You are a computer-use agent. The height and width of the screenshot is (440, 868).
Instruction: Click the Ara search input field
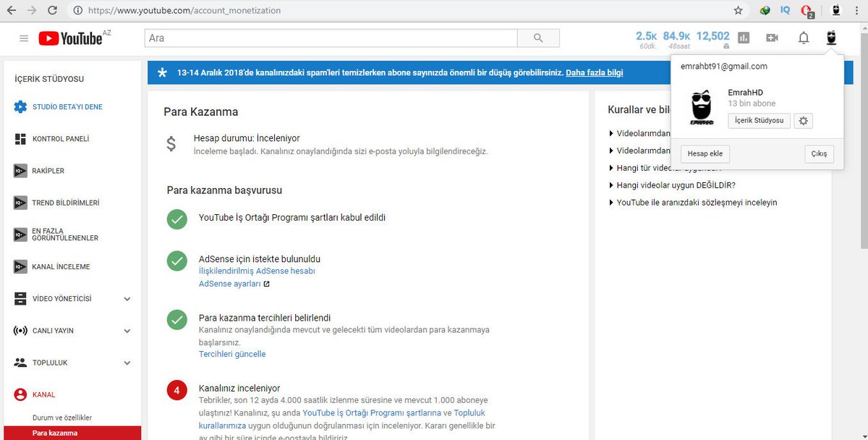(331, 38)
